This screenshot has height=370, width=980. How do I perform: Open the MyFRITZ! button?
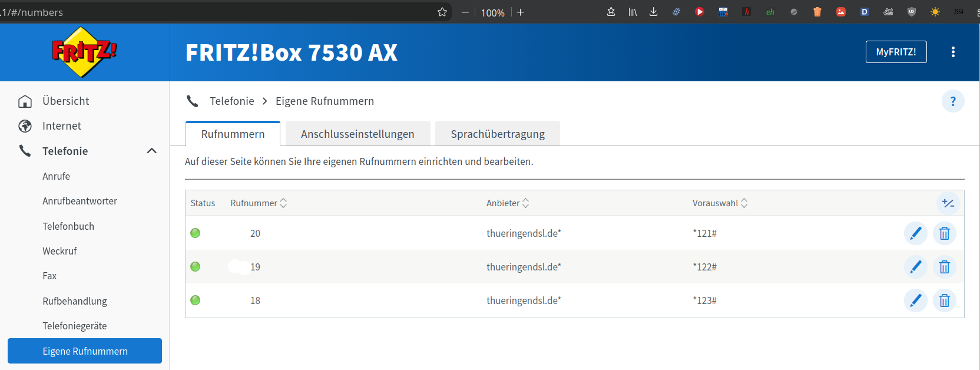pyautogui.click(x=896, y=52)
